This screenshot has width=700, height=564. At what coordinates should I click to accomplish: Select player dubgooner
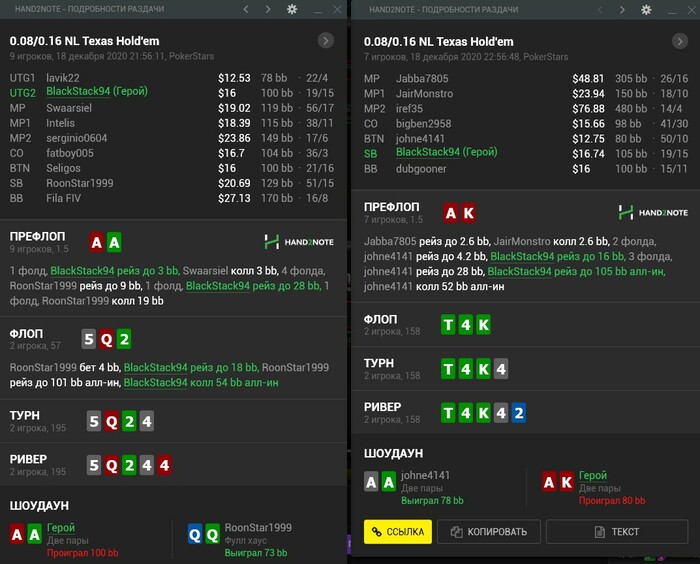(421, 169)
